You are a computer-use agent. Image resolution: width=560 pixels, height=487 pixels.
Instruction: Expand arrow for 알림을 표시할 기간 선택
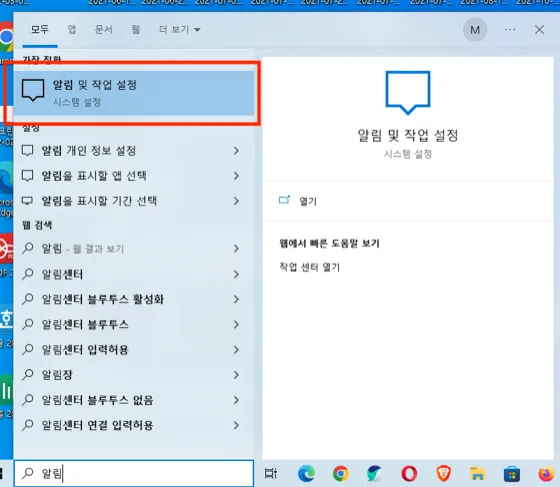point(236,201)
